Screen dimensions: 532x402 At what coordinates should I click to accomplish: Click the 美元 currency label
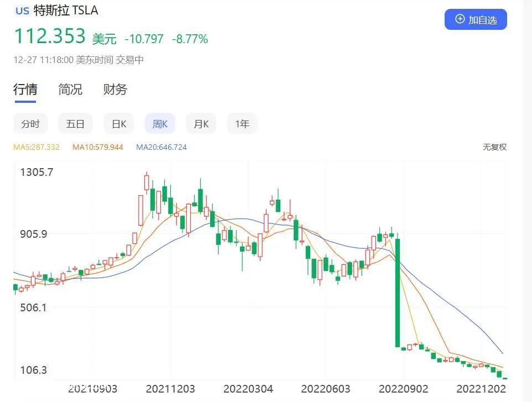(104, 39)
